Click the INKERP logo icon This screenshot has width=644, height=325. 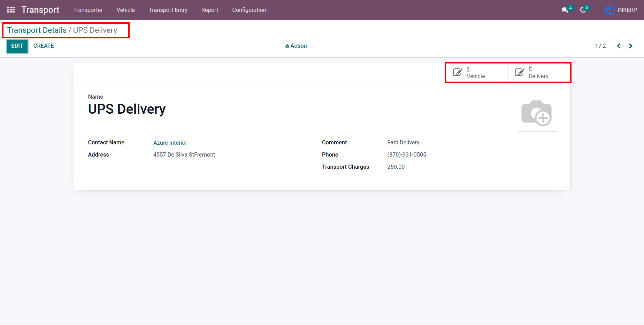(610, 10)
